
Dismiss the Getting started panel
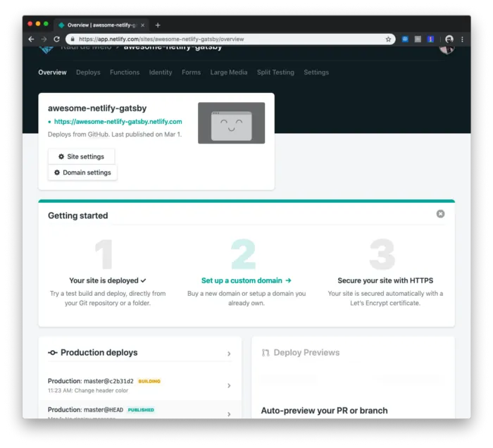tap(440, 213)
